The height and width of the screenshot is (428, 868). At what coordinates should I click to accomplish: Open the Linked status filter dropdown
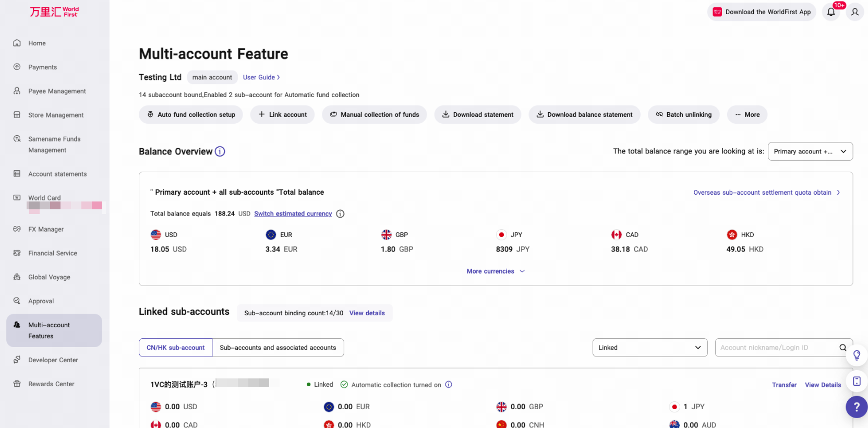650,348
